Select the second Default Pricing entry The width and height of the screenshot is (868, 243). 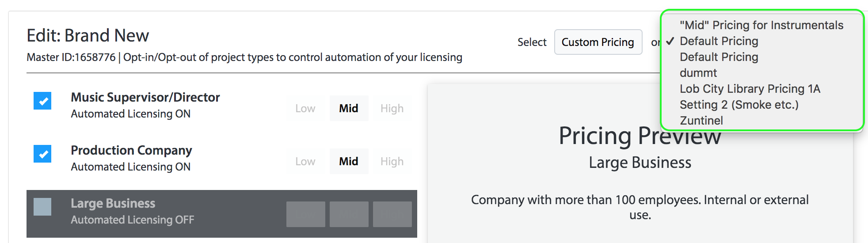point(719,57)
